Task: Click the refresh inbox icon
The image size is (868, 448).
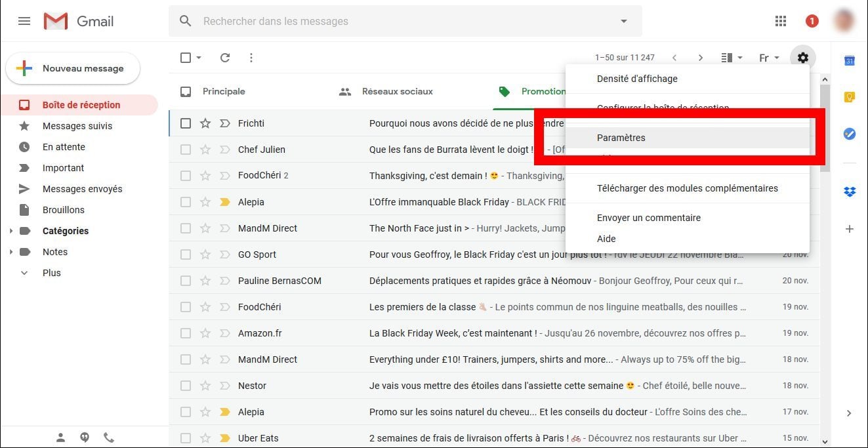Action: pyautogui.click(x=225, y=58)
